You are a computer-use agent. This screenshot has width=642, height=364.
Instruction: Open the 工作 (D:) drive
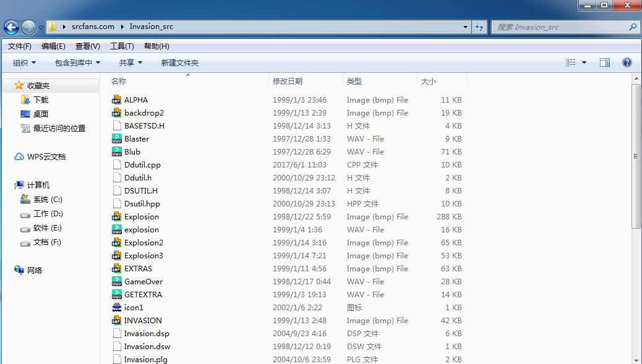point(48,213)
